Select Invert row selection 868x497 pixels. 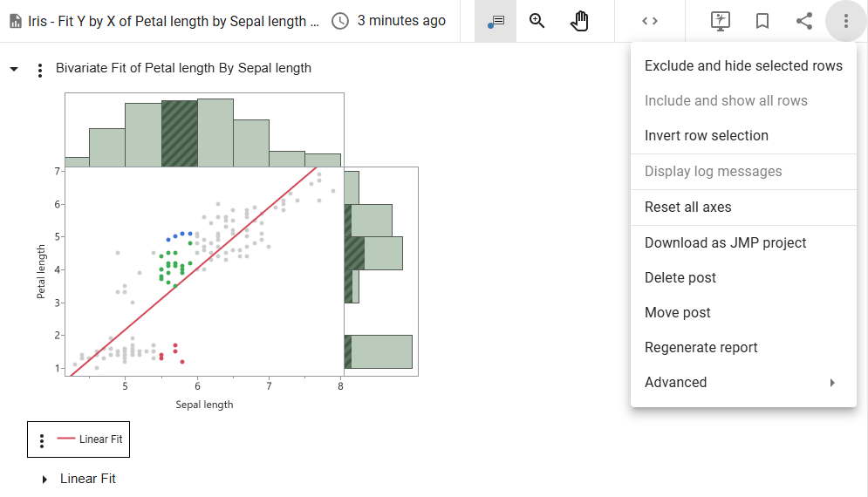tap(706, 135)
